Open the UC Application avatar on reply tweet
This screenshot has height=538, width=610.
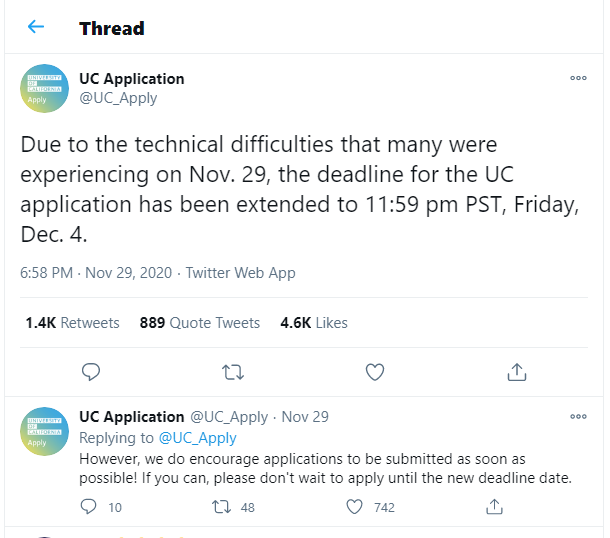point(44,431)
